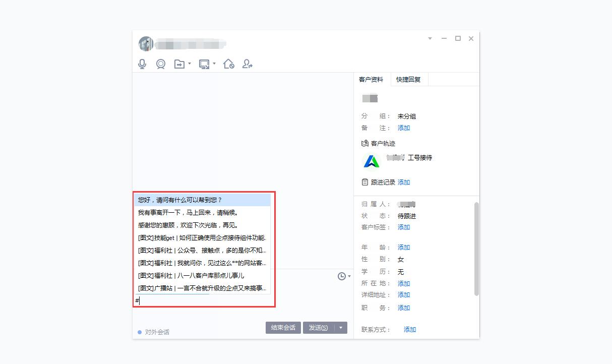Screen dimensions: 612x364
Task: Start a video chat via webcam icon
Action: 160,64
